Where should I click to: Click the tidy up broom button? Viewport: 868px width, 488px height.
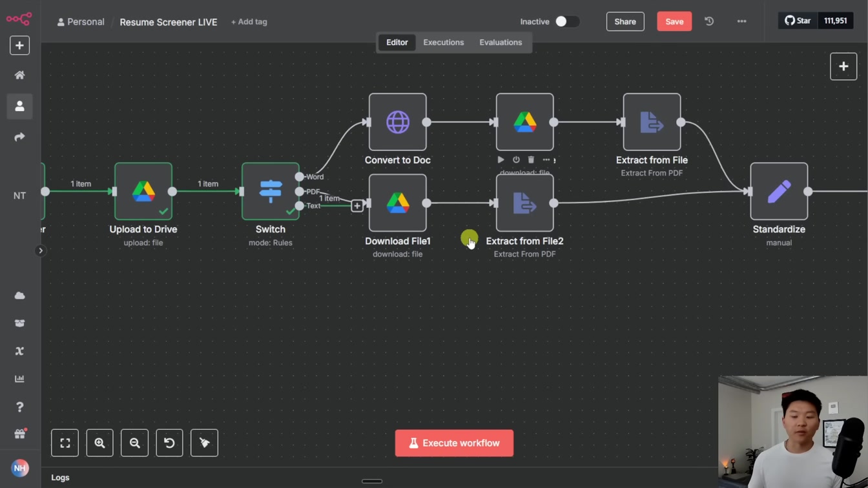point(205,443)
